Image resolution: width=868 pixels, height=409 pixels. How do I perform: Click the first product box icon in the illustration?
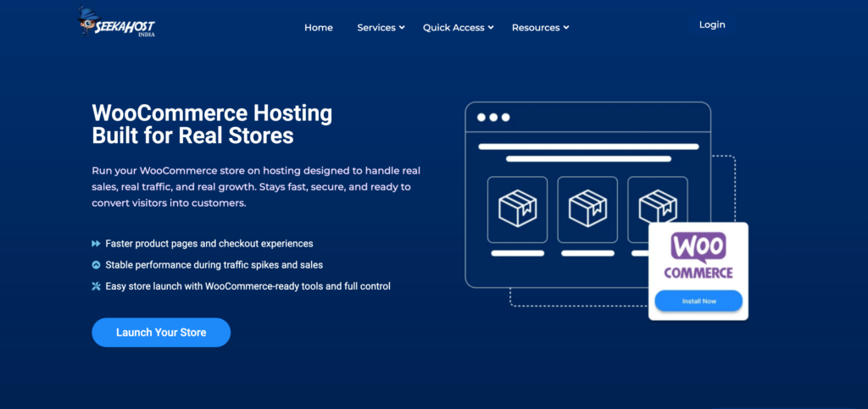518,208
